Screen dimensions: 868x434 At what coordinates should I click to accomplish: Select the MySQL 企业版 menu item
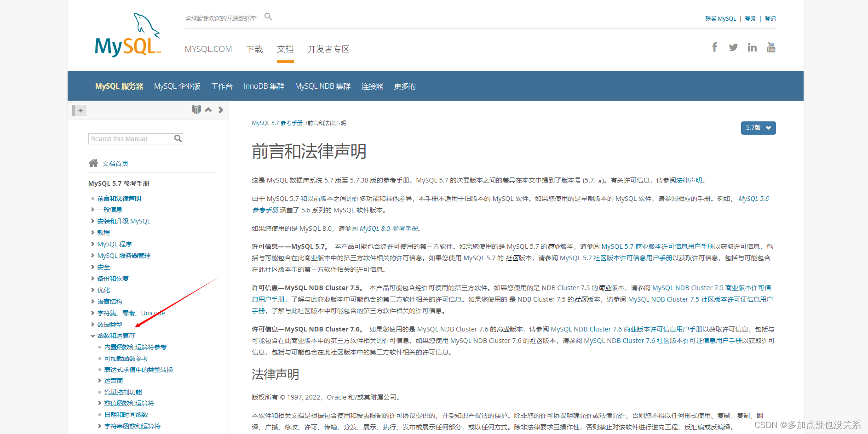[x=177, y=86]
